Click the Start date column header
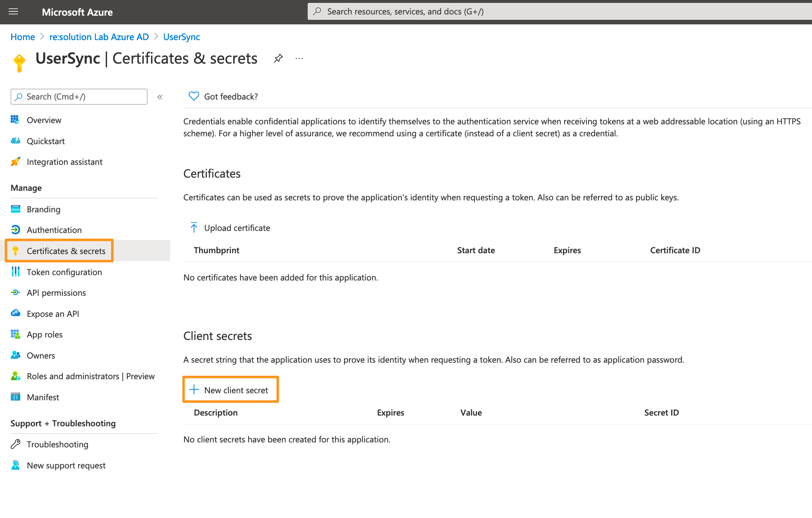812x518 pixels. (476, 250)
